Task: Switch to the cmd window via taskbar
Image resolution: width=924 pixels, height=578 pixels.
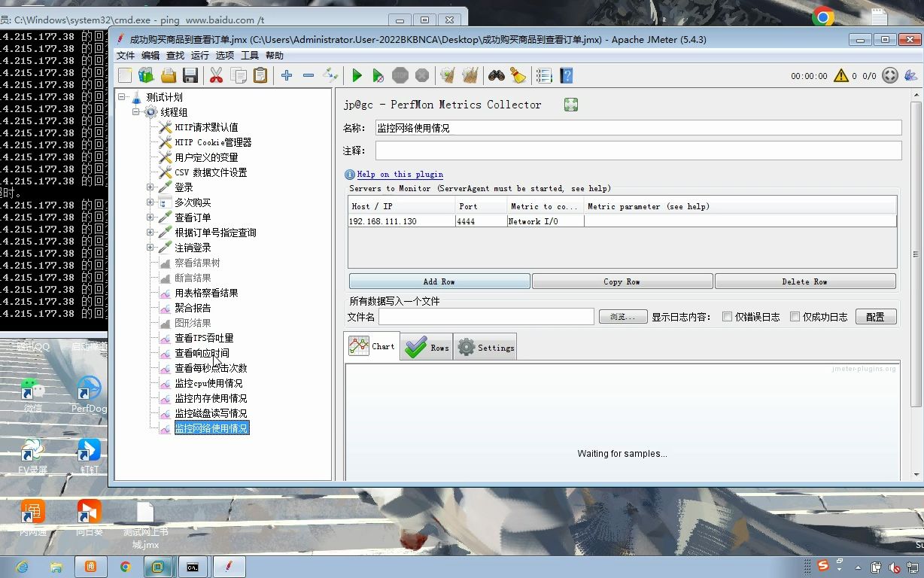Action: point(193,567)
